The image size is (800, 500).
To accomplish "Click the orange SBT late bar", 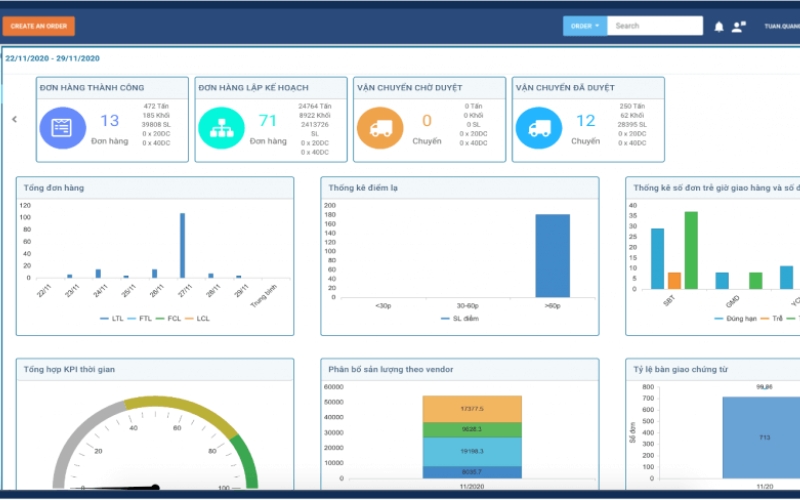I will [x=674, y=281].
